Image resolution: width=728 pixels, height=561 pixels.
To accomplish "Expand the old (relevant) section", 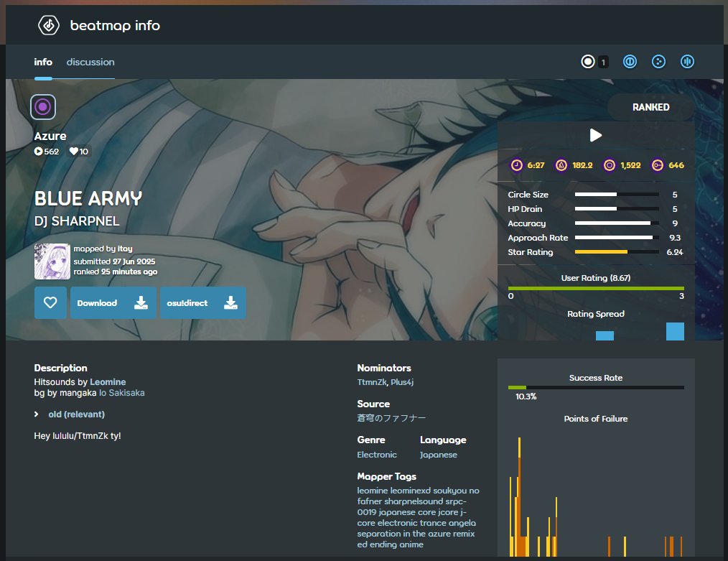I will click(x=76, y=414).
